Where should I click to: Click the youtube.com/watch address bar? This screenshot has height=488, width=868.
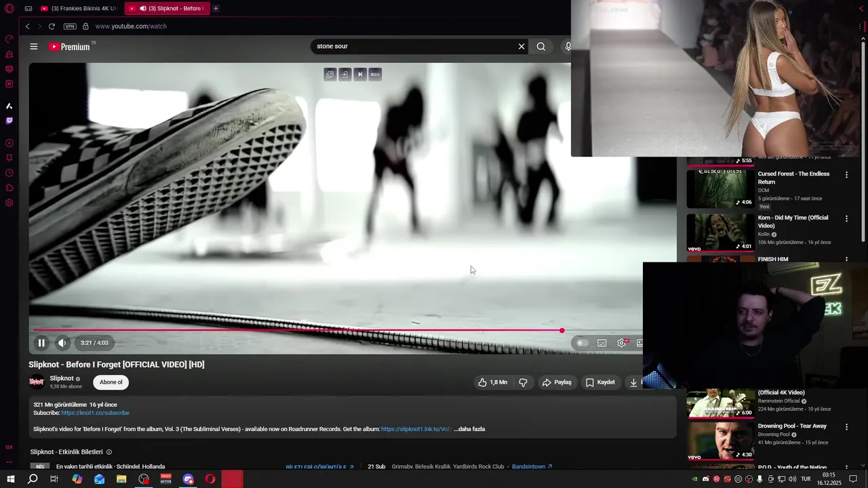tap(131, 26)
